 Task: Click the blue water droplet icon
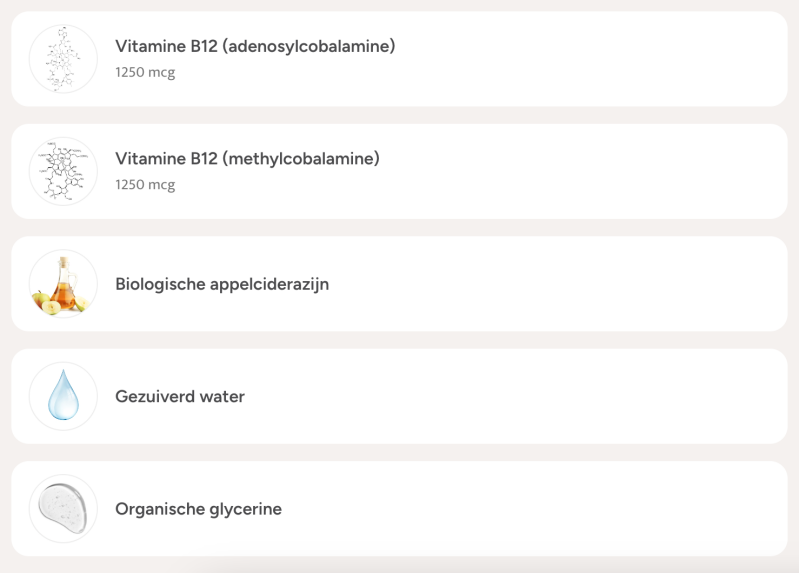pyautogui.click(x=63, y=396)
